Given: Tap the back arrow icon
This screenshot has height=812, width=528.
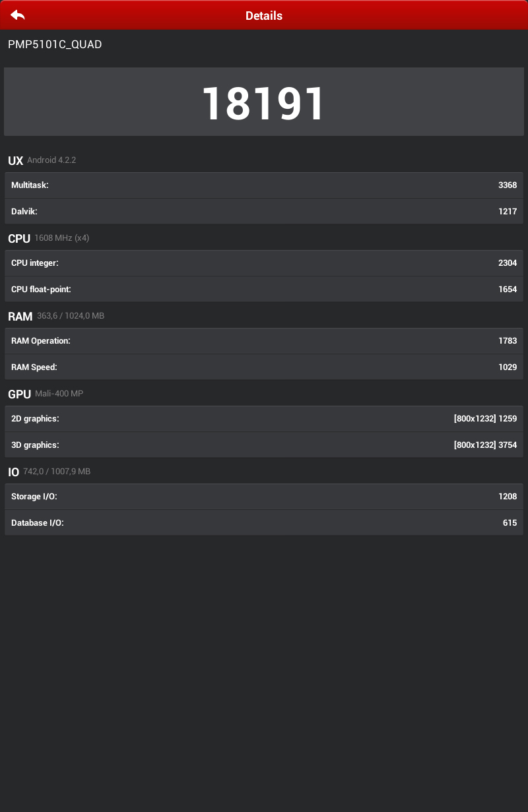Looking at the screenshot, I should [x=18, y=15].
